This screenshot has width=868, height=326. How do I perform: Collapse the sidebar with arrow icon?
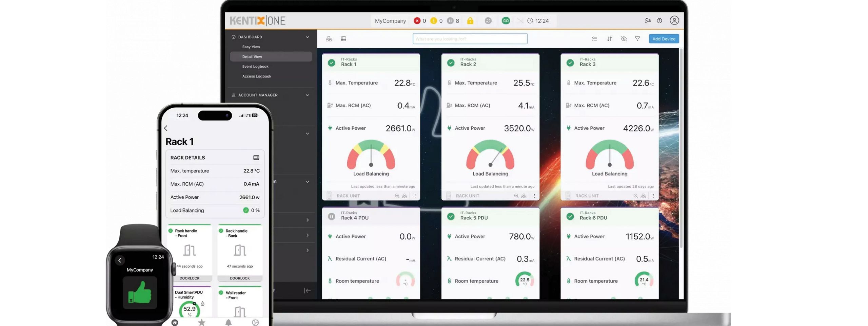click(x=307, y=291)
